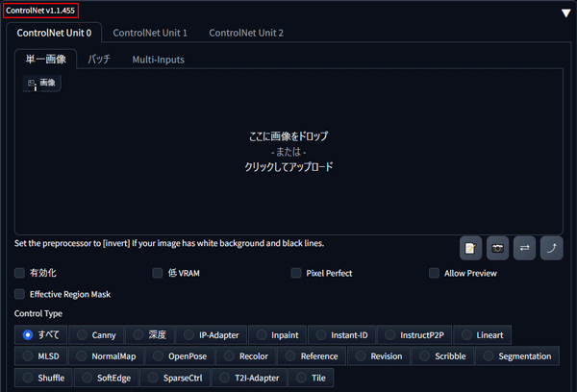Select the Tile control type
This screenshot has height=392, width=577.
[x=311, y=378]
